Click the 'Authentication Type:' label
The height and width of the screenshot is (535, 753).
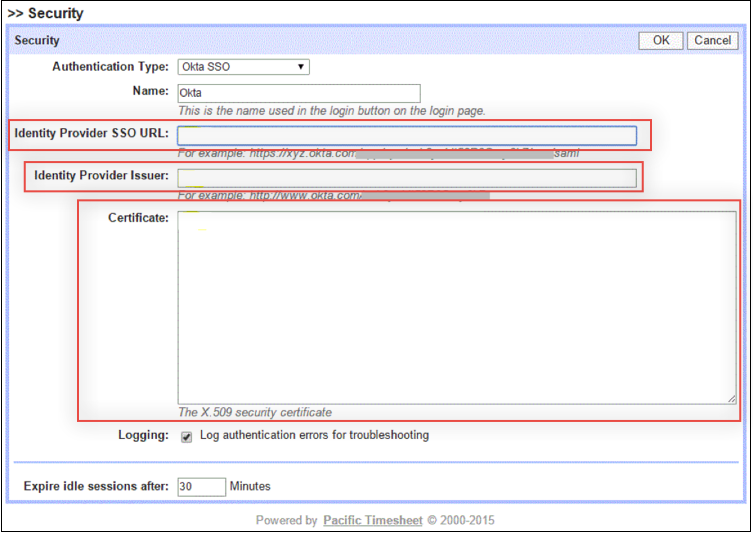coord(110,67)
